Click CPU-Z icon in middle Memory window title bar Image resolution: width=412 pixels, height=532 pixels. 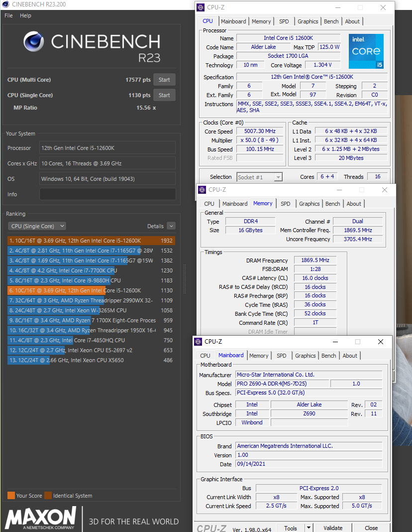(x=202, y=190)
